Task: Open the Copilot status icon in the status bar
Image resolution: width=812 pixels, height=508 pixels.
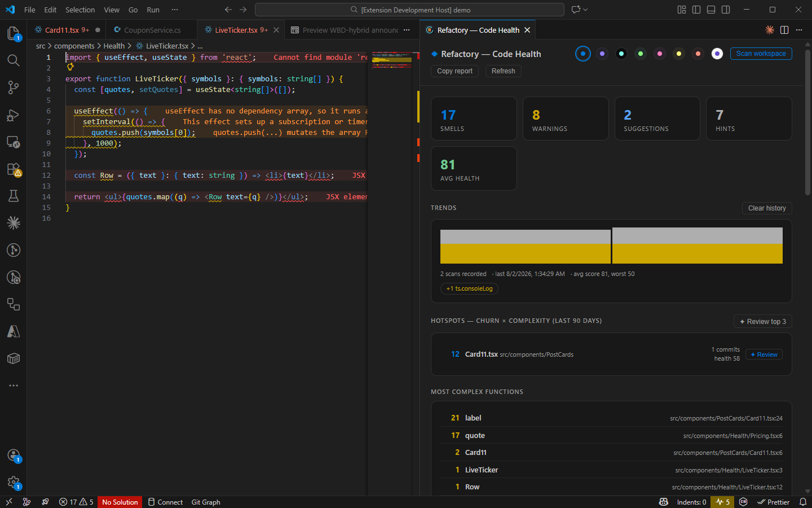Action: [664, 502]
